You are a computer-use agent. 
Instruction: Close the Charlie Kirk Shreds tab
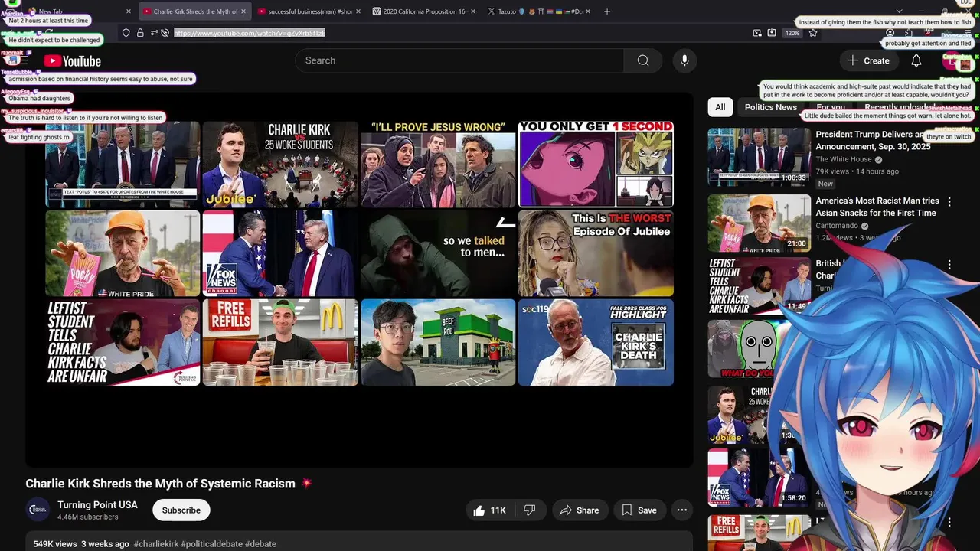[x=244, y=11]
